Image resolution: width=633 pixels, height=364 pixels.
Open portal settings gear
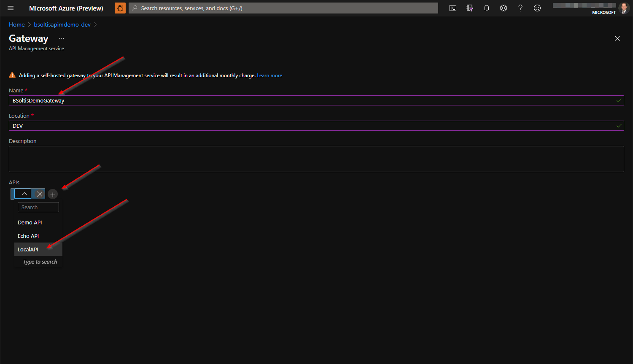[504, 8]
